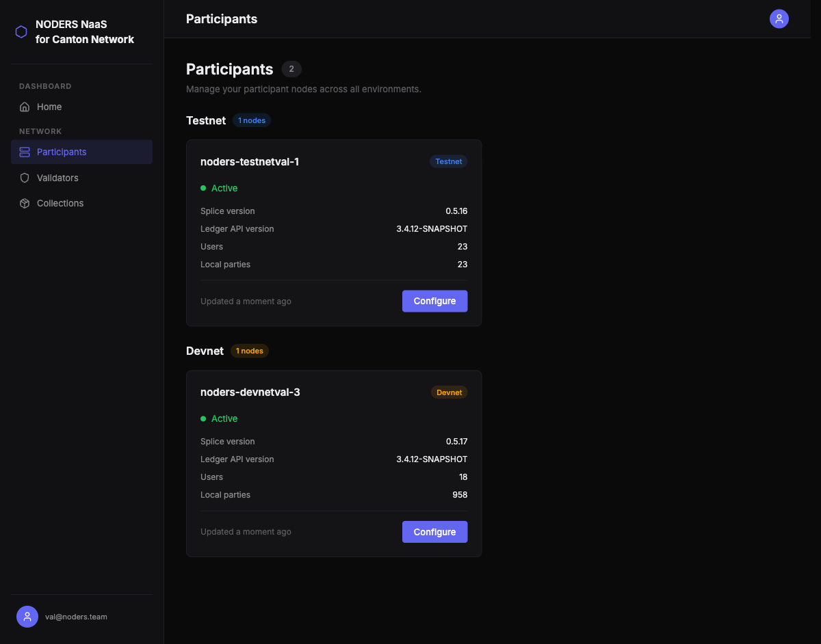Click Splice version value 0.5.17
Image resolution: width=821 pixels, height=644 pixels.
pyautogui.click(x=456, y=442)
